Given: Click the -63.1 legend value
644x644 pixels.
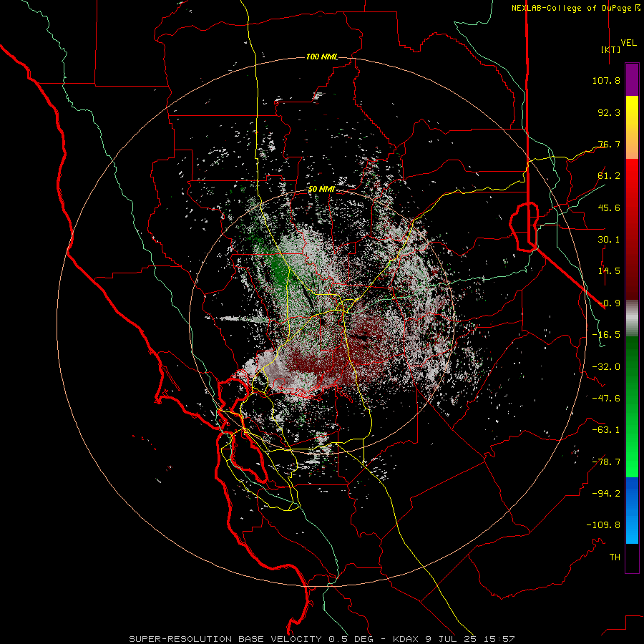Looking at the screenshot, I should click(606, 430).
